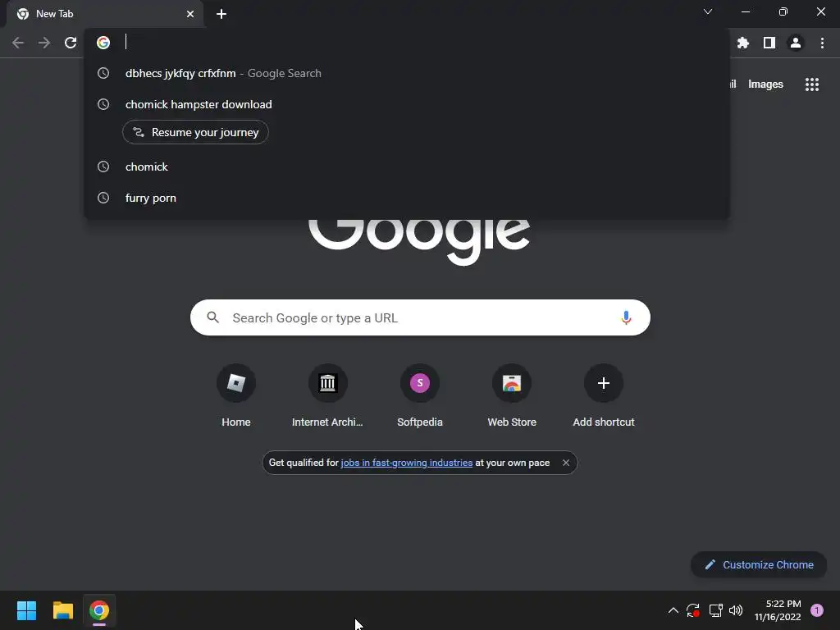Open the Images link
This screenshot has width=840, height=630.
coord(765,84)
